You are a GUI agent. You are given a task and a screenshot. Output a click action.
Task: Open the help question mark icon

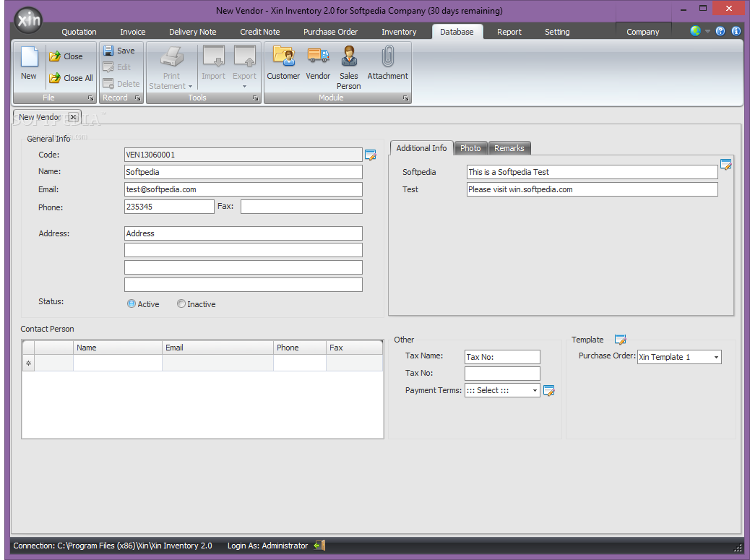coord(720,31)
